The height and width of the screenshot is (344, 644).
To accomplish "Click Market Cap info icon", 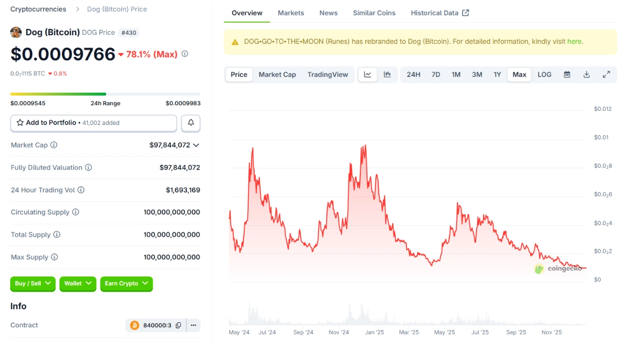I will (54, 145).
